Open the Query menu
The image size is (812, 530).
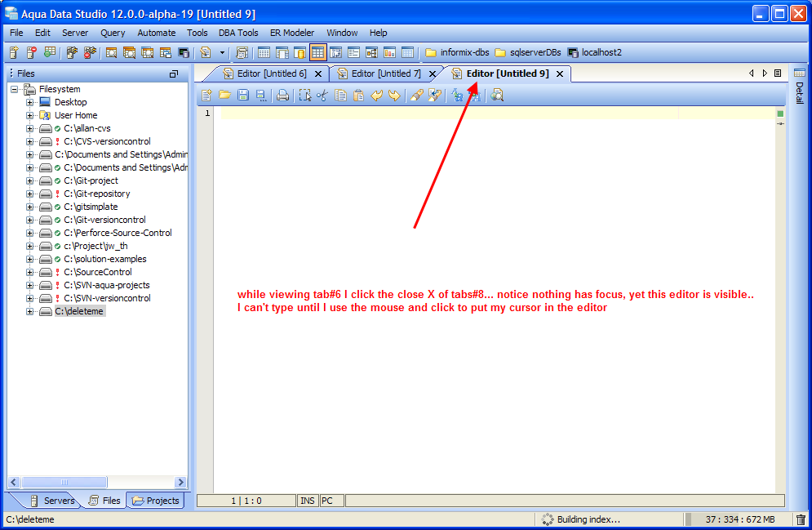click(x=113, y=33)
